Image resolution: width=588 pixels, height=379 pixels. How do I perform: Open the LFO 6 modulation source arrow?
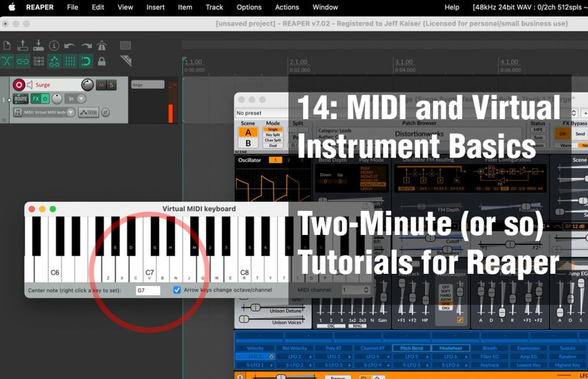[466, 357]
